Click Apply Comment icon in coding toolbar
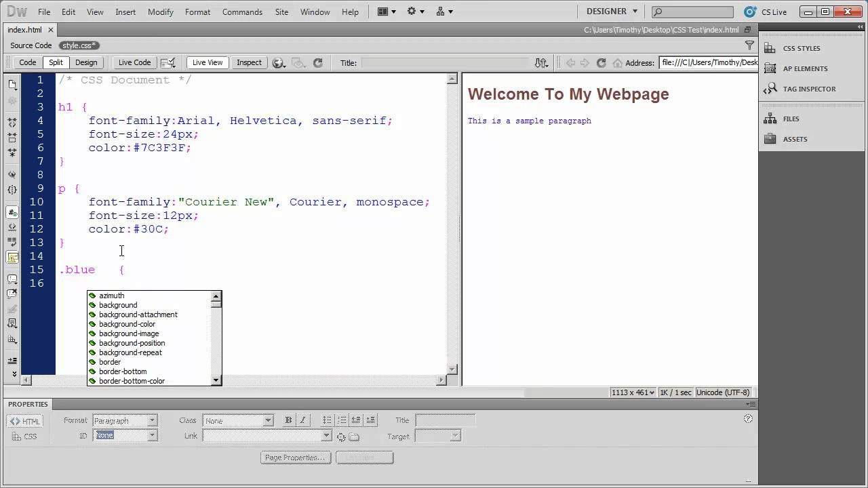The image size is (868, 488). click(x=12, y=279)
